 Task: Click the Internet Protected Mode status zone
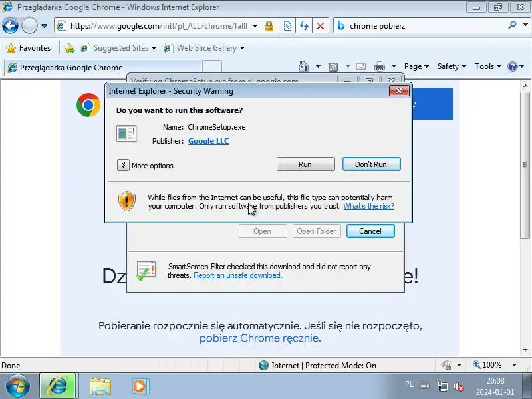click(317, 365)
